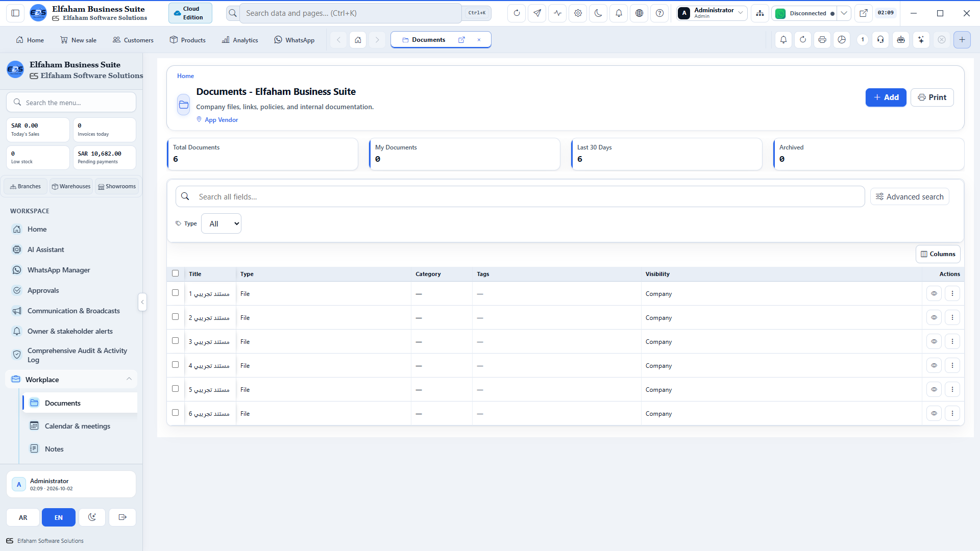View مستند تجريبي 6 with the eye icon
980x551 pixels.
click(x=934, y=413)
